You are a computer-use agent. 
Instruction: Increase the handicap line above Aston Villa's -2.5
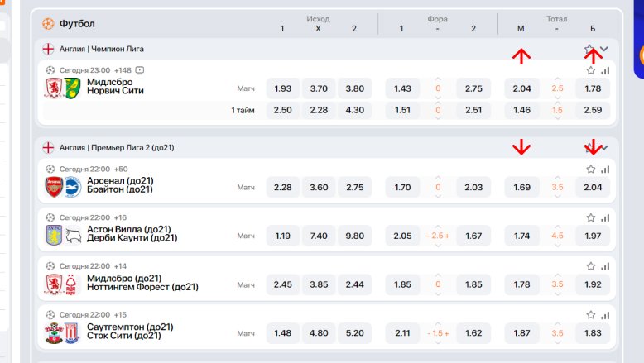[438, 226]
